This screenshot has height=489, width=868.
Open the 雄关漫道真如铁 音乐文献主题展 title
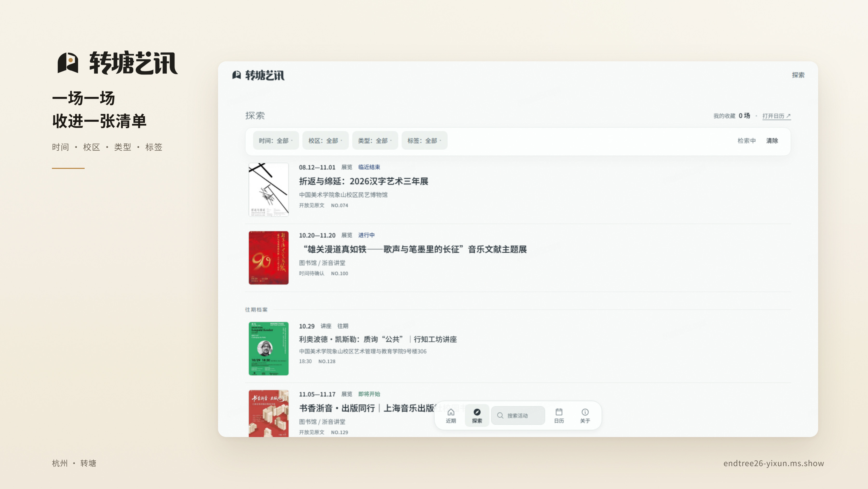pos(413,249)
